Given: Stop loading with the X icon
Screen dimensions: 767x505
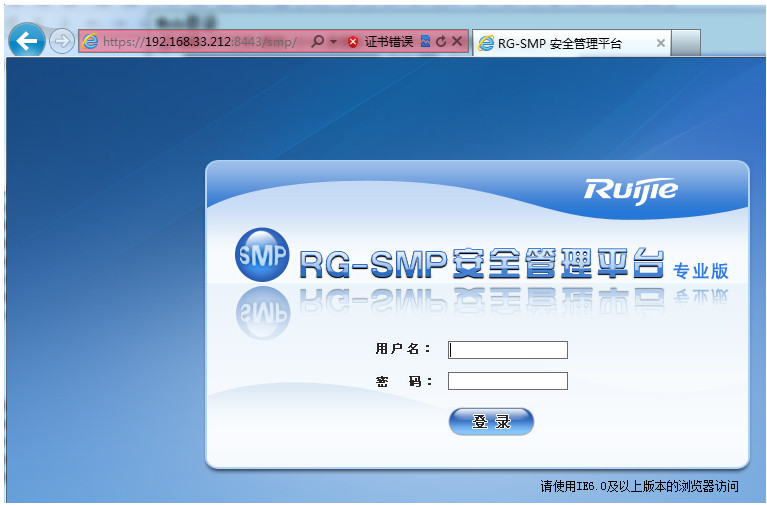Looking at the screenshot, I should tap(457, 41).
